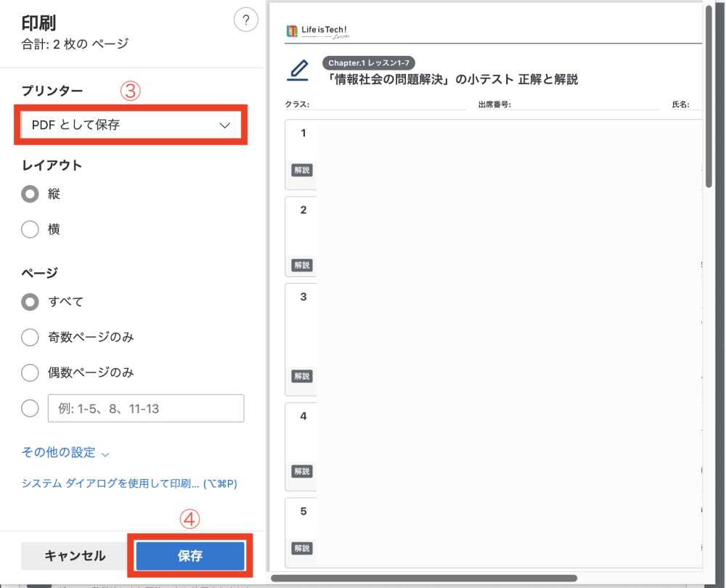
Task: Click the 解説 badge for question 3
Action: [x=301, y=376]
